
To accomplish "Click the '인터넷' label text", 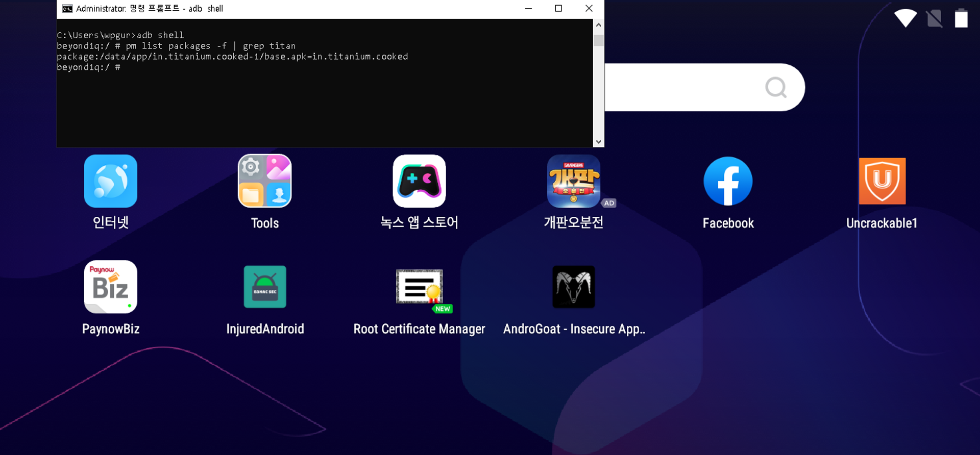I will coord(111,222).
